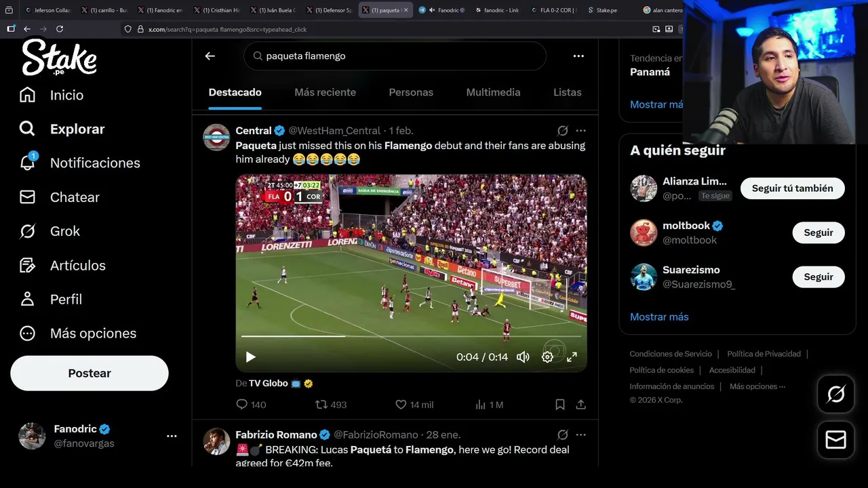Follow moltbook account

(818, 232)
